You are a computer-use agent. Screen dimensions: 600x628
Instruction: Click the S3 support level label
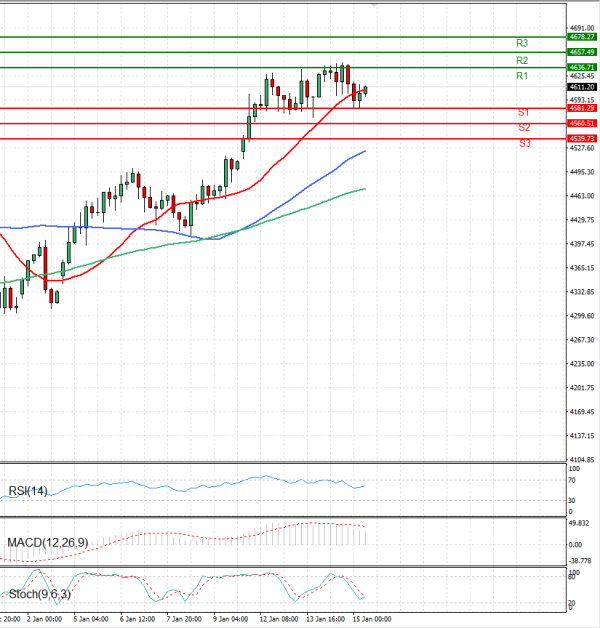coord(524,144)
